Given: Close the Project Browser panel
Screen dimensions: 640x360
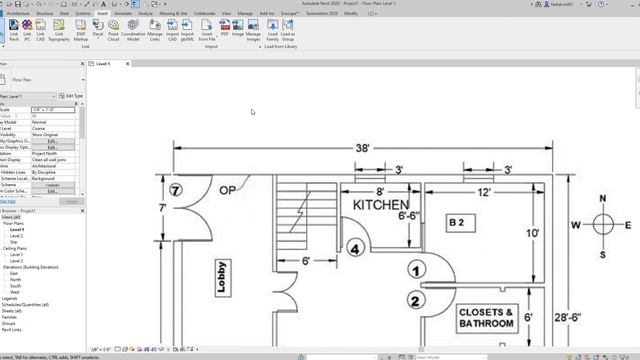Looking at the screenshot, I should pyautogui.click(x=82, y=211).
